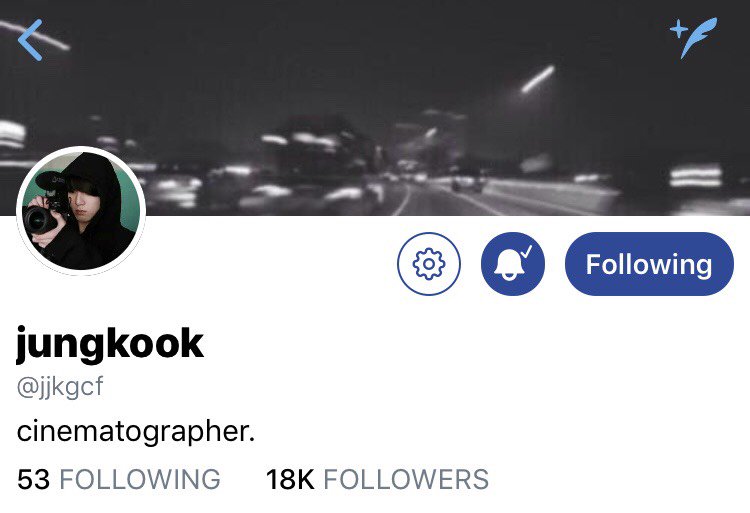Open jungkook's profile picture
The height and width of the screenshot is (513, 750).
coord(81,211)
